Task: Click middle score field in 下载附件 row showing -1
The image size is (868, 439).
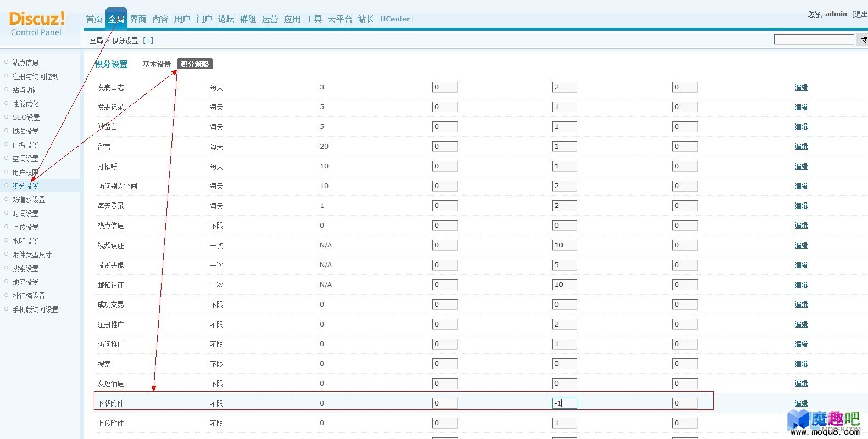Action: pos(565,403)
